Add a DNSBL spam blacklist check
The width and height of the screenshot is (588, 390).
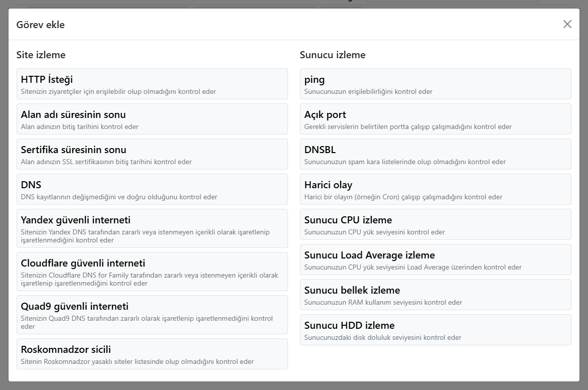tap(435, 154)
